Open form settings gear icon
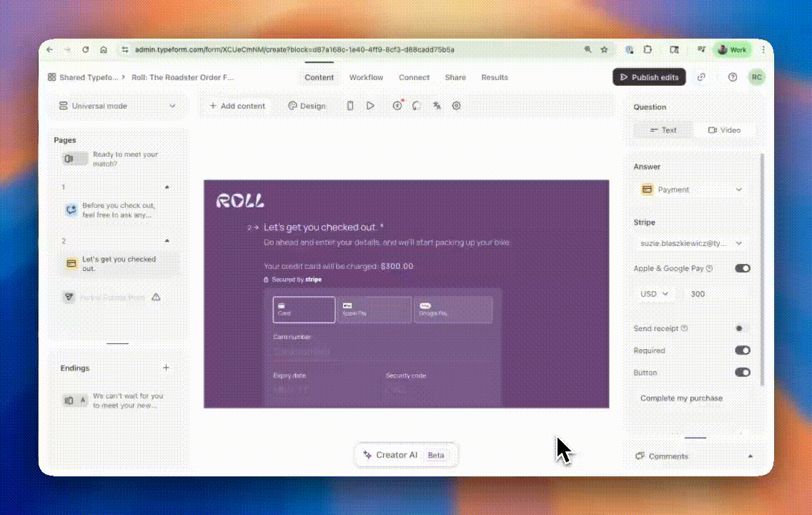This screenshot has height=515, width=812. 456,106
